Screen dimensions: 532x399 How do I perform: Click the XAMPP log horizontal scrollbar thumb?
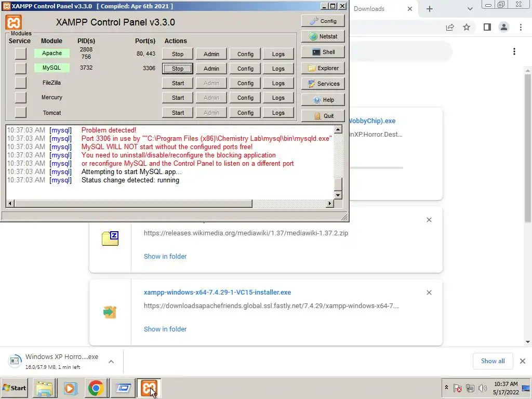click(133, 203)
